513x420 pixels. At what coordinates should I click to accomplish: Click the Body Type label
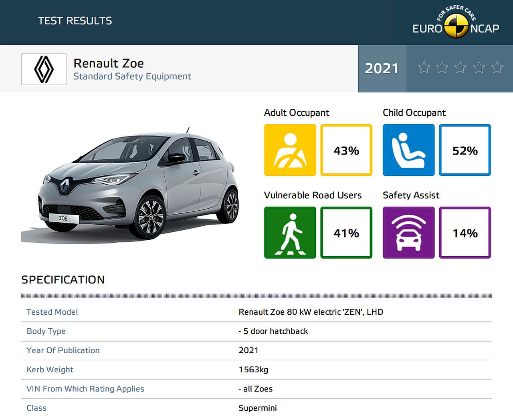[x=46, y=332]
